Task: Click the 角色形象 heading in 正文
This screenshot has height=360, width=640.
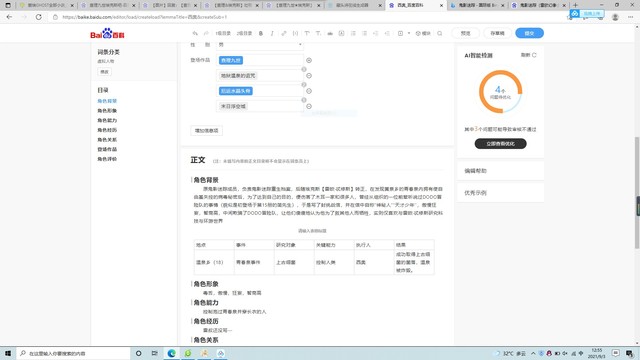Action: click(x=206, y=284)
